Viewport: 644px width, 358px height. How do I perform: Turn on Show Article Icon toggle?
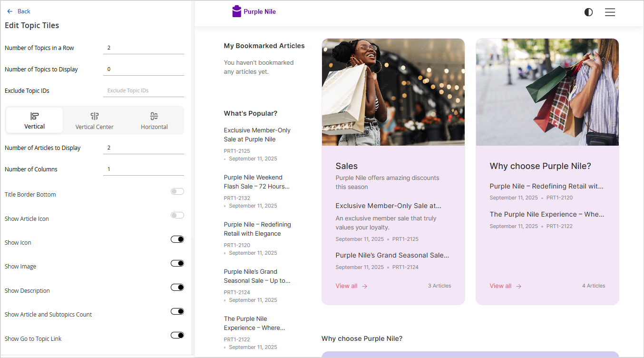(x=177, y=216)
